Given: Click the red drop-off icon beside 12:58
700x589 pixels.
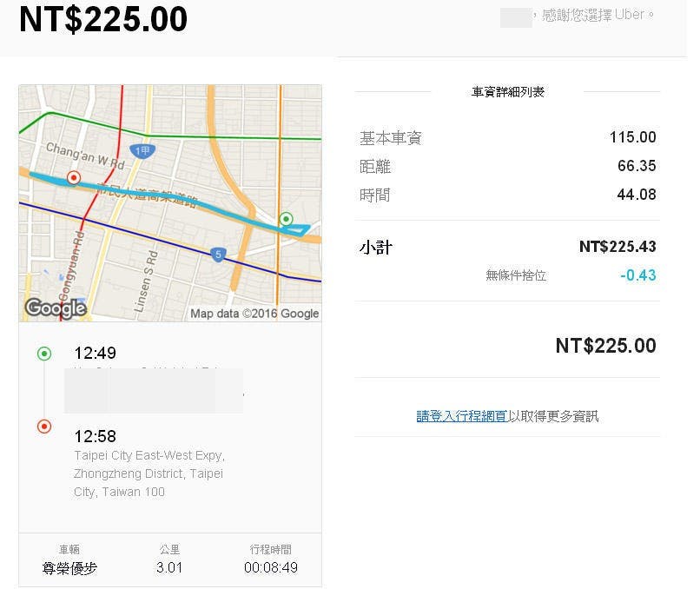Looking at the screenshot, I should (x=44, y=426).
